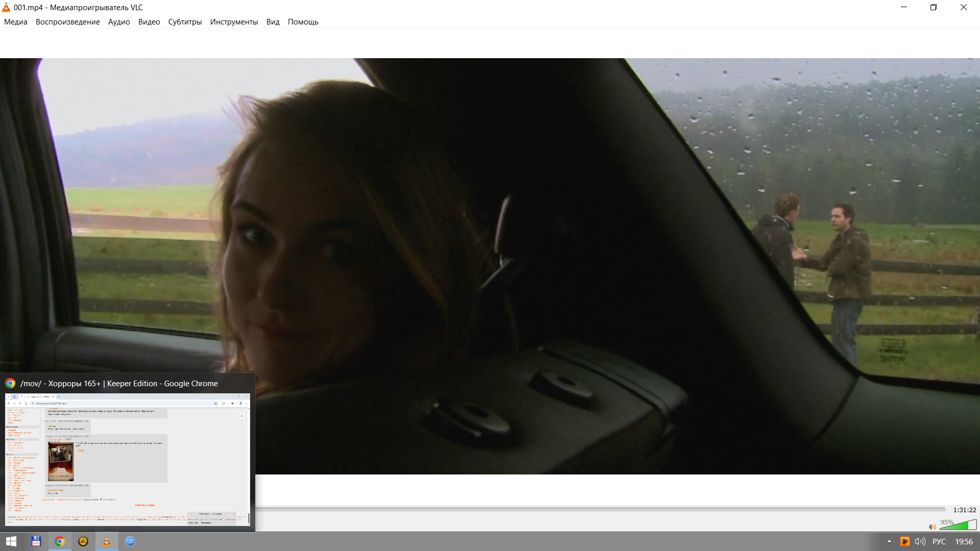
Task: Open AIMP player from taskbar
Action: tap(83, 541)
